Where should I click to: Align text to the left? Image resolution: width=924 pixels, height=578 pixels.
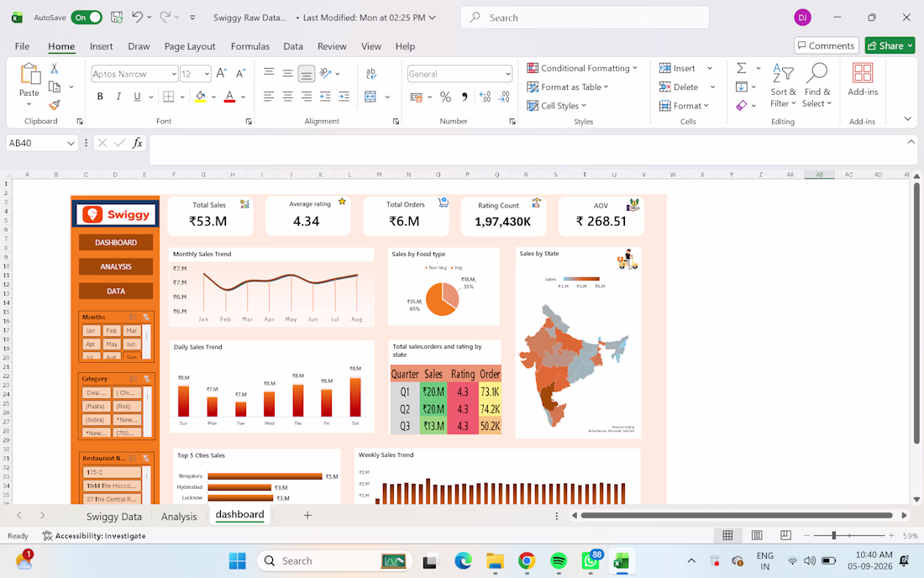[269, 96]
